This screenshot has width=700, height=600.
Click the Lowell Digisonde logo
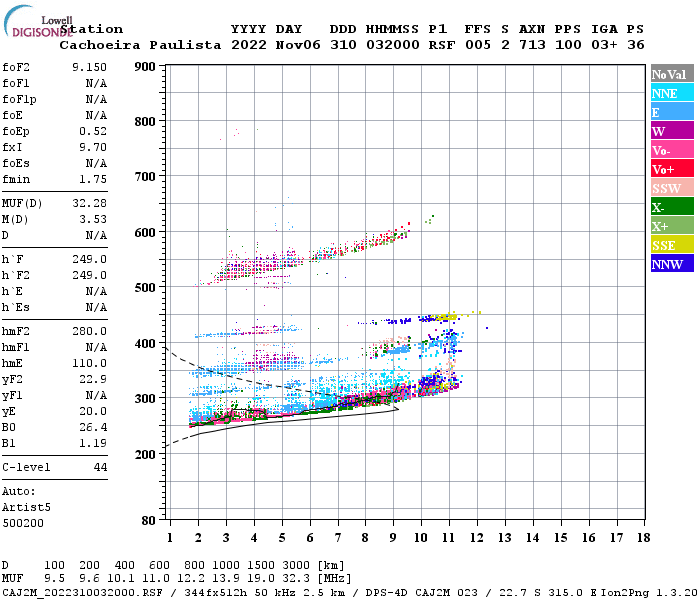38,21
